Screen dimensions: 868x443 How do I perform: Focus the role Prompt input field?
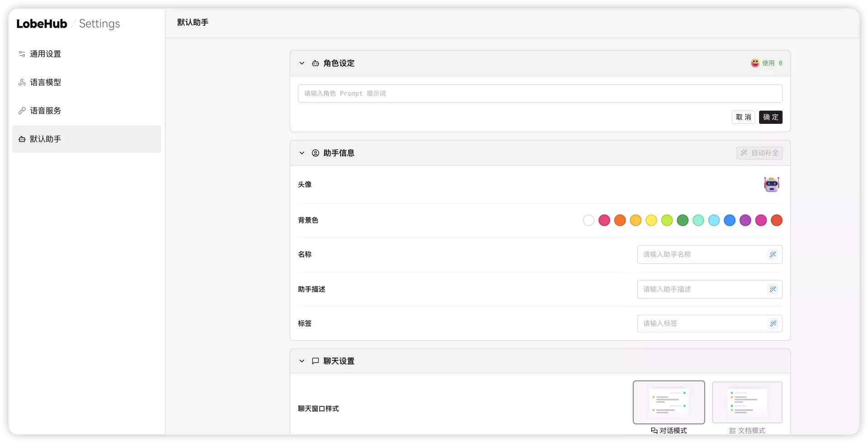(540, 94)
